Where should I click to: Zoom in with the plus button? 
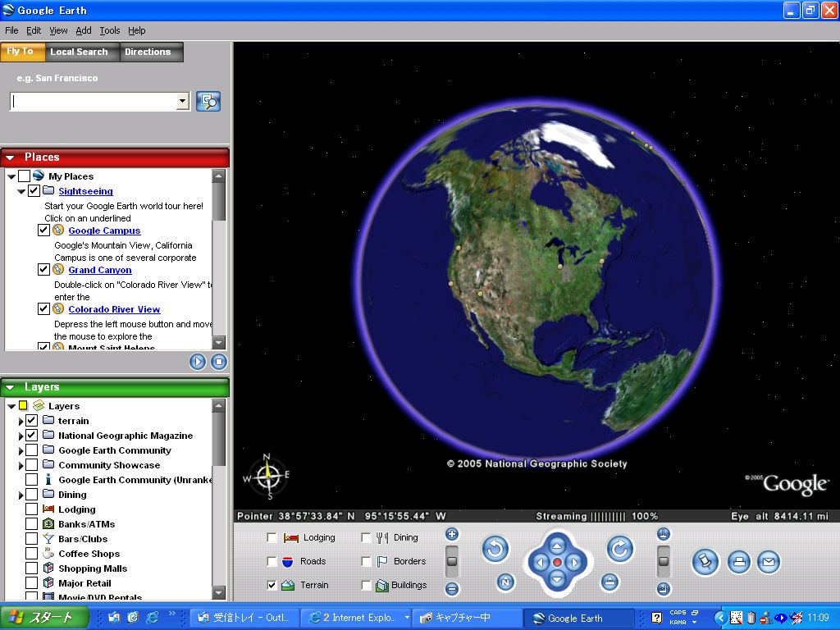click(452, 534)
